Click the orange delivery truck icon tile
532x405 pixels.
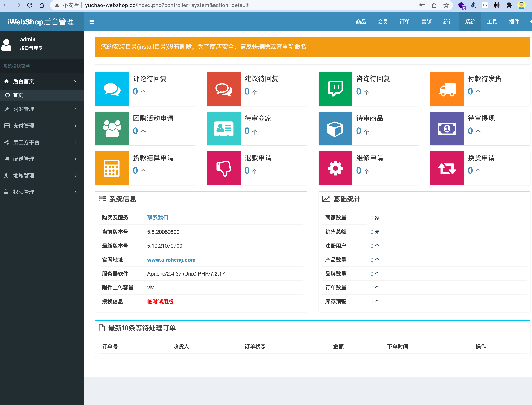pyautogui.click(x=447, y=89)
